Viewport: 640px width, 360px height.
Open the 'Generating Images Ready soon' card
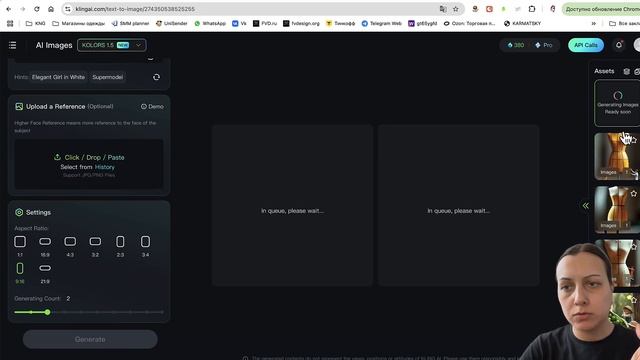[x=617, y=103]
